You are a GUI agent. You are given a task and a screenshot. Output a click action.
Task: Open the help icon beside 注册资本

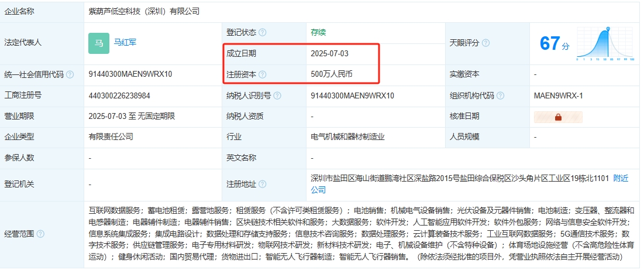point(263,75)
